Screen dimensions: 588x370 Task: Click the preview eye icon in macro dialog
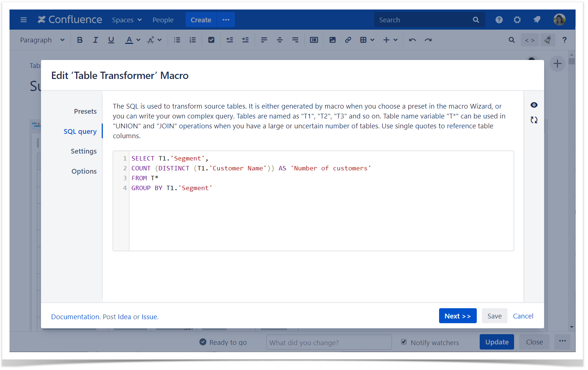pos(534,105)
